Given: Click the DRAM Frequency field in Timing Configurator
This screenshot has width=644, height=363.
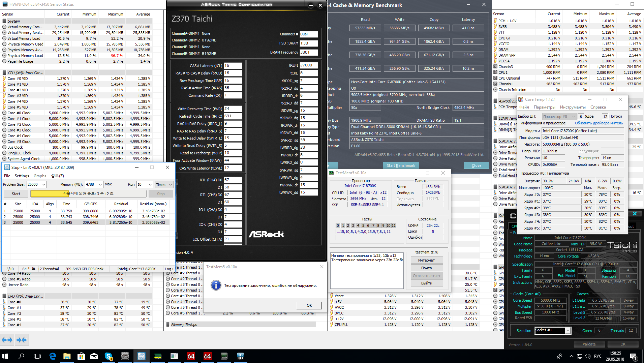Looking at the screenshot, I should point(309,52).
